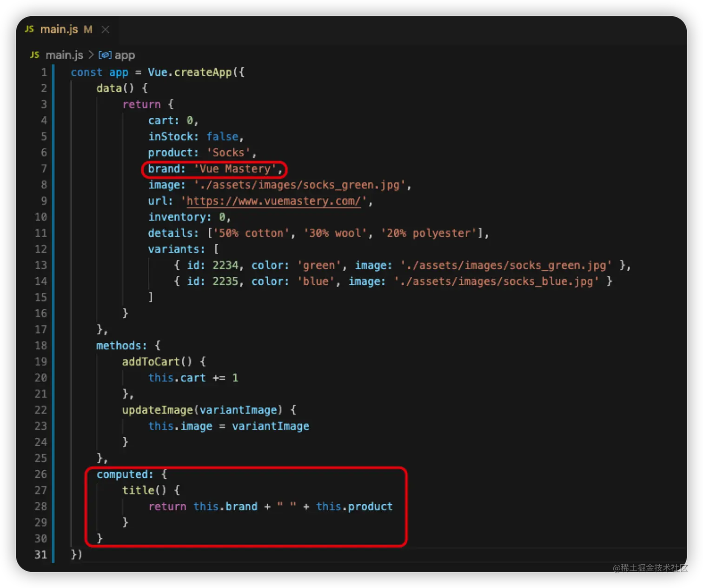This screenshot has width=703, height=588.
Task: Click main.js in the breadcrumb
Action: click(x=64, y=55)
